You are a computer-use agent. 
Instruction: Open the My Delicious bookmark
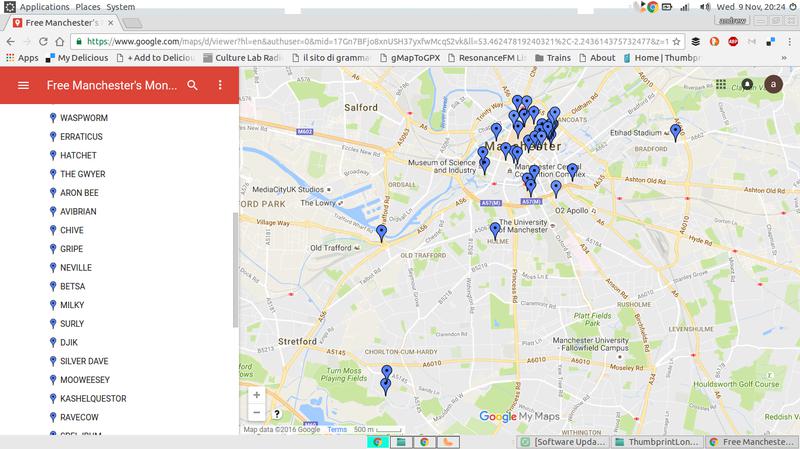pos(77,58)
